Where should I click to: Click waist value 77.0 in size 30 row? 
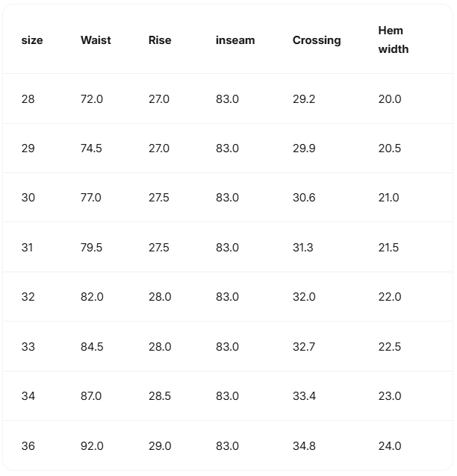pyautogui.click(x=91, y=198)
